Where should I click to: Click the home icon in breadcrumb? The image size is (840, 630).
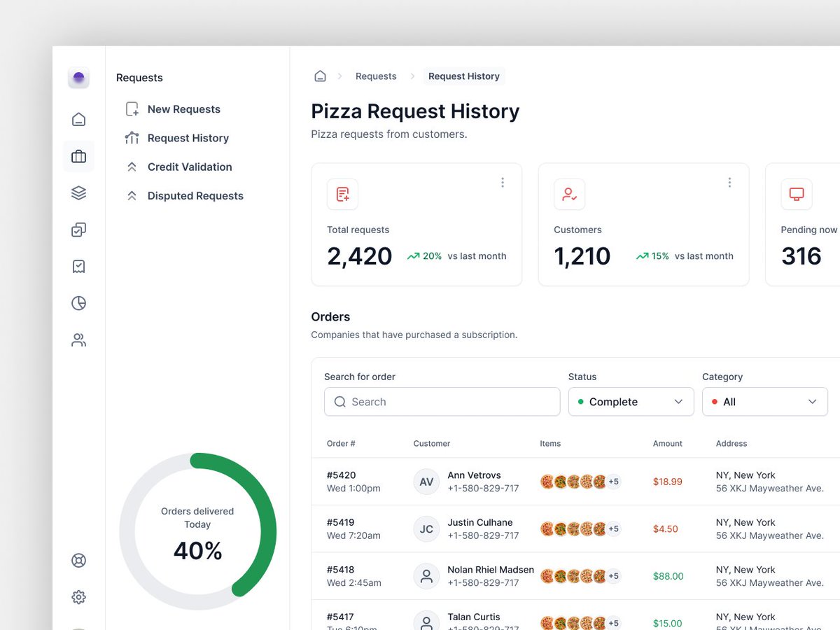(x=320, y=76)
